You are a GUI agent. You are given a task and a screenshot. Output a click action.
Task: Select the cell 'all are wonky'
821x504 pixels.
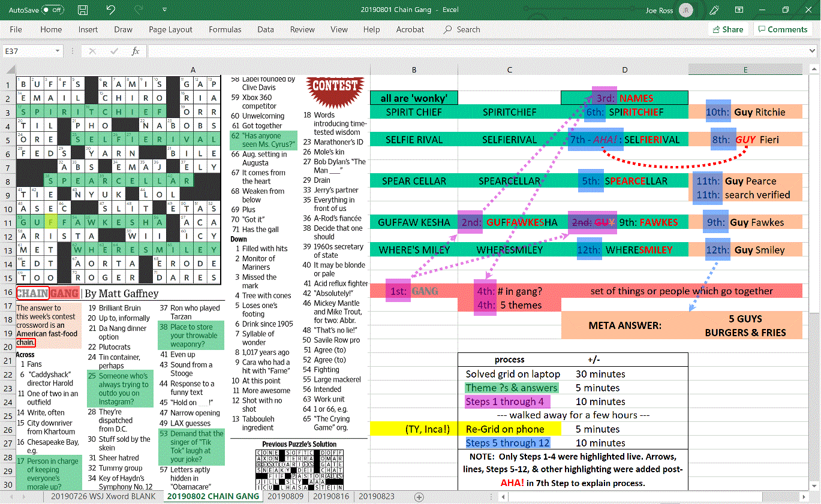[x=414, y=98]
